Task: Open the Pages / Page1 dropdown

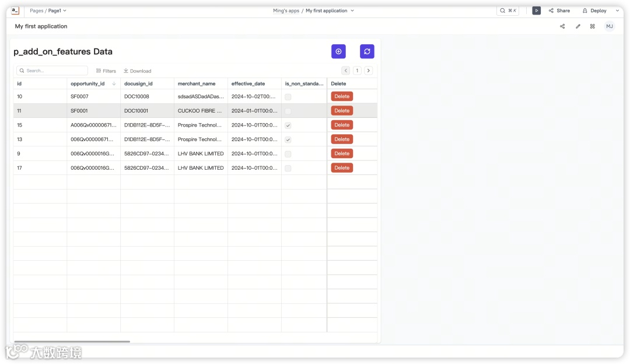Action: pyautogui.click(x=48, y=11)
